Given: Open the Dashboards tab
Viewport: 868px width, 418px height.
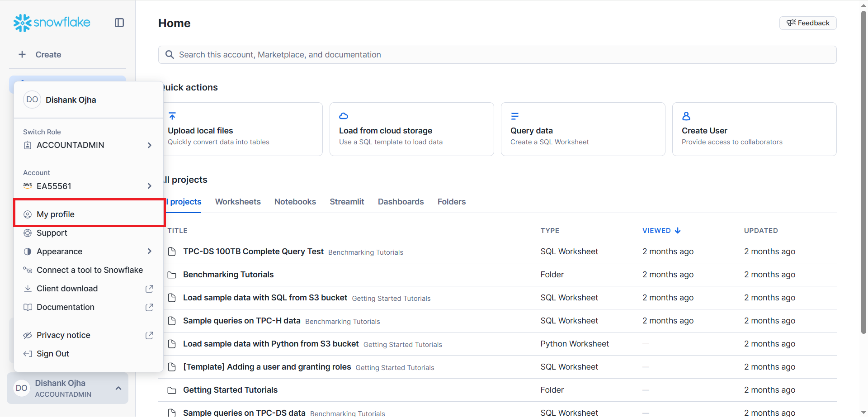Looking at the screenshot, I should (x=401, y=202).
